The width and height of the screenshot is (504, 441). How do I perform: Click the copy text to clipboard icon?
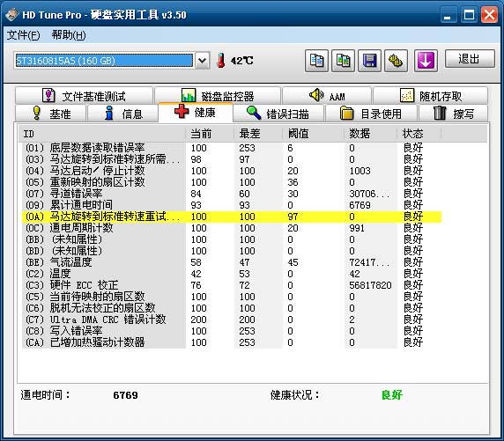point(316,61)
